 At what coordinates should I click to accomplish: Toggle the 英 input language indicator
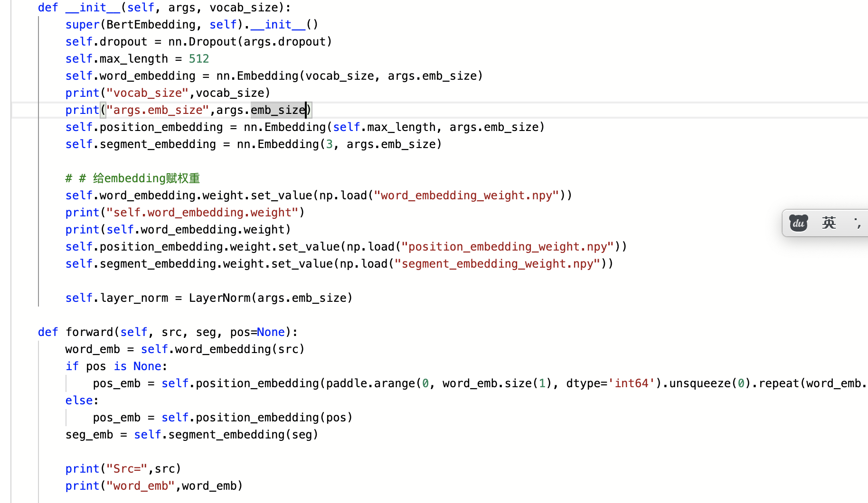coord(829,223)
